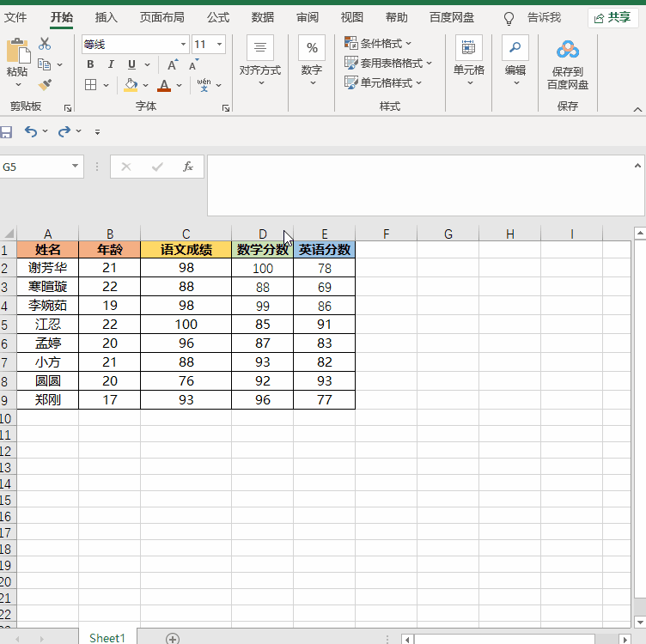Select cell with header 语文成绩
The height and width of the screenshot is (644, 646).
click(186, 250)
